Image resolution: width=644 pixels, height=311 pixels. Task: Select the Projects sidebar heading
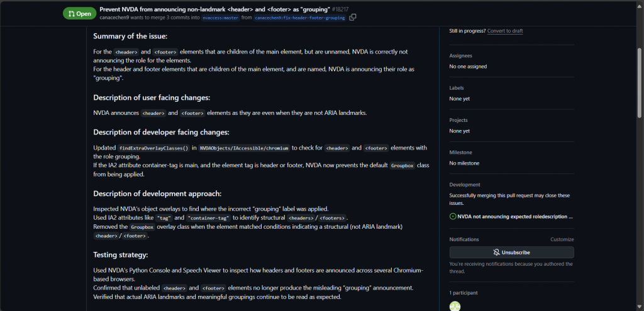click(x=458, y=120)
